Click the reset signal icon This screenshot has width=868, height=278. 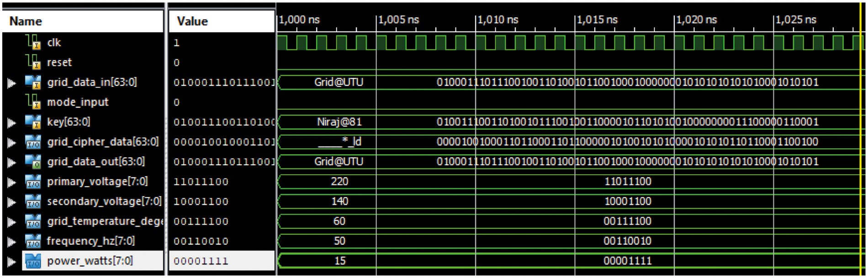click(33, 62)
